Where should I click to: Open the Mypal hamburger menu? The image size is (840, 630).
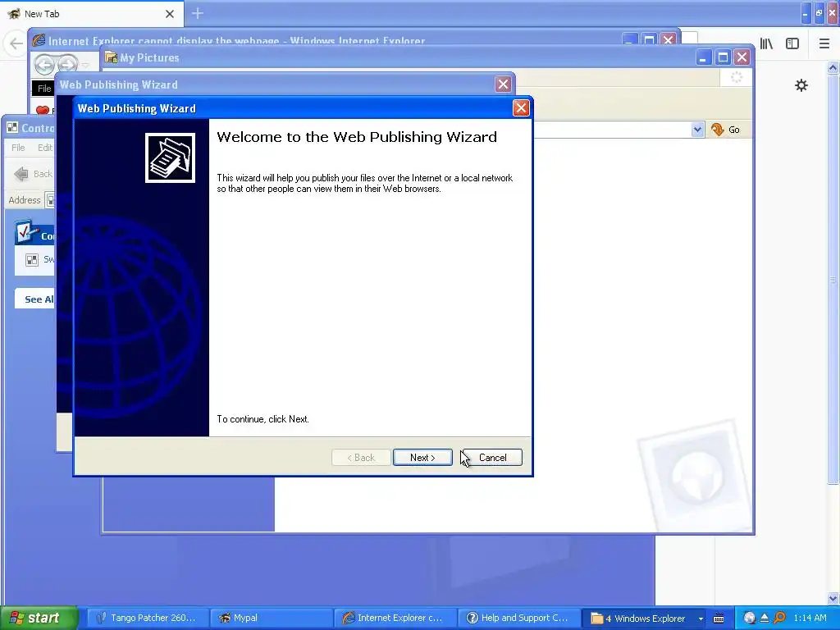[824, 43]
